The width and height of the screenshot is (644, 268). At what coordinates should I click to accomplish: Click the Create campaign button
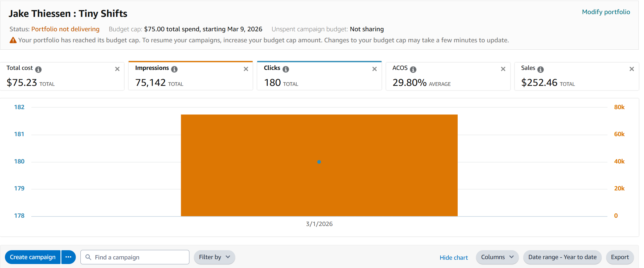pyautogui.click(x=33, y=257)
